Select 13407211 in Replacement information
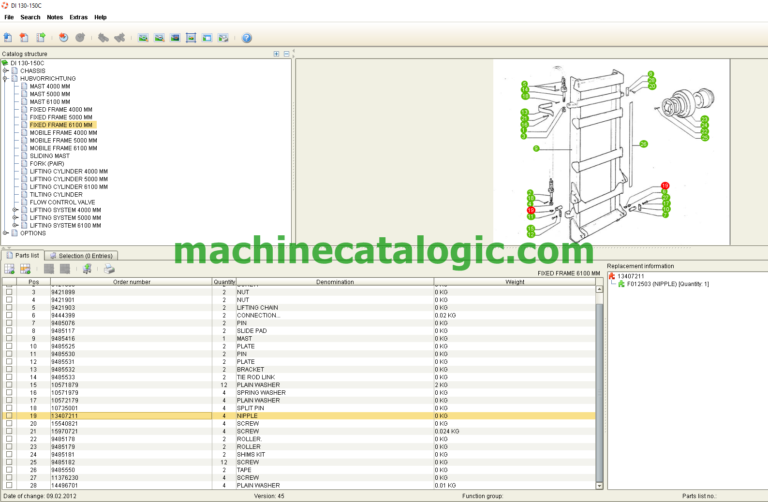This screenshot has height=502, width=768. (x=630, y=276)
